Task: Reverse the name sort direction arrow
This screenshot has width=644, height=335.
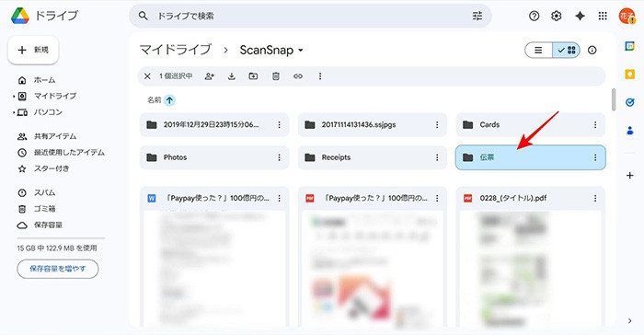Action: [x=169, y=100]
